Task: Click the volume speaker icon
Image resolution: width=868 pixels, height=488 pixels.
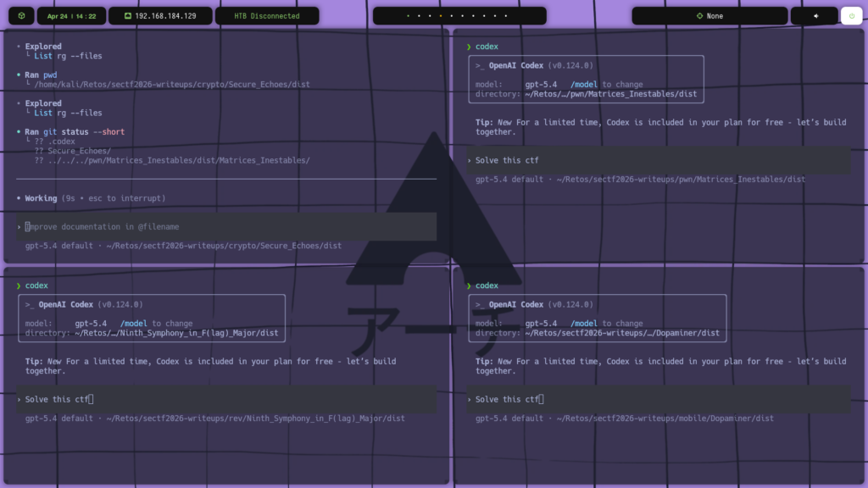Action: (x=815, y=16)
